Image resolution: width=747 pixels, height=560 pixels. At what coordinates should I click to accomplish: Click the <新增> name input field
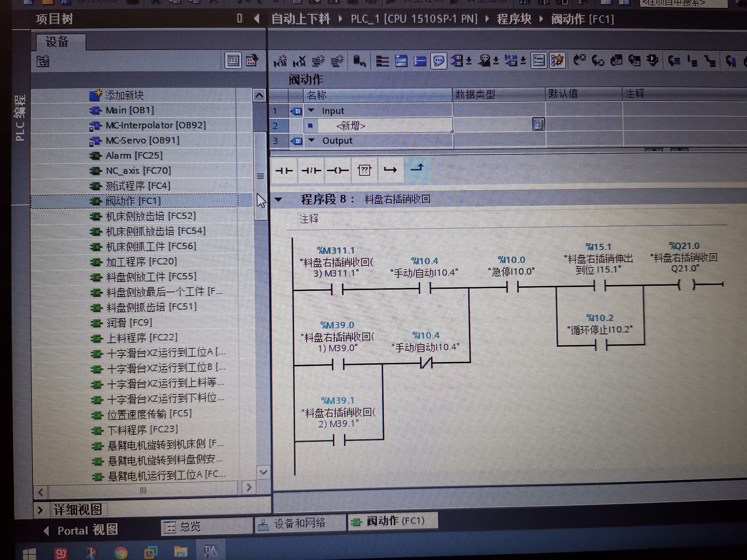(x=350, y=126)
